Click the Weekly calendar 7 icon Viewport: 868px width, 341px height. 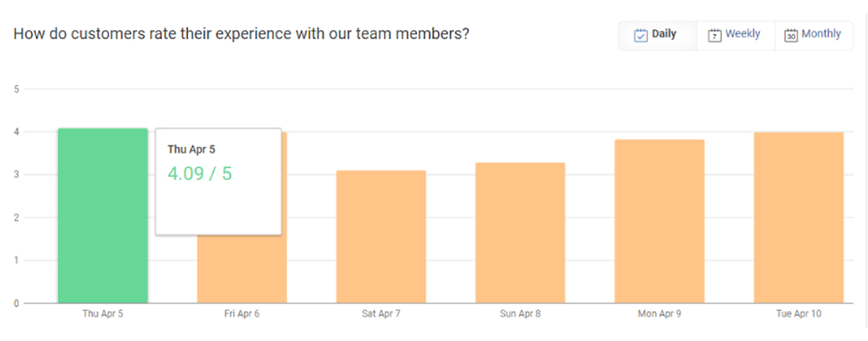pyautogui.click(x=715, y=35)
